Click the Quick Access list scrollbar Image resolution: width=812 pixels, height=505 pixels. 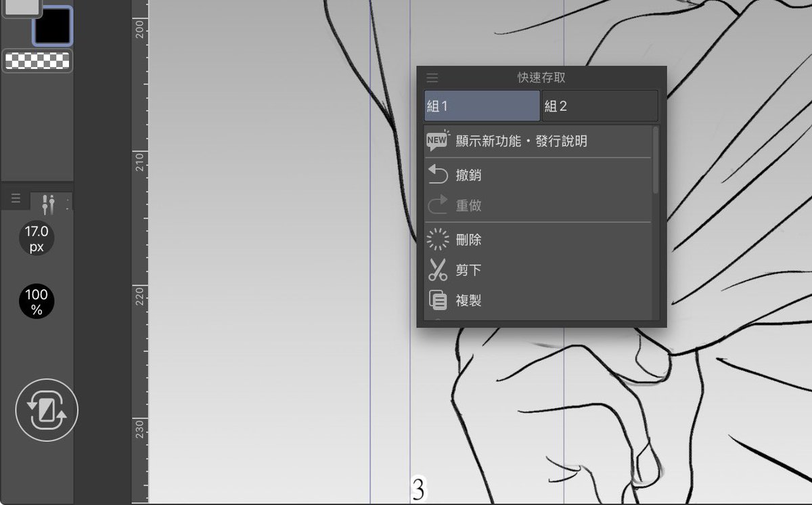click(x=655, y=160)
